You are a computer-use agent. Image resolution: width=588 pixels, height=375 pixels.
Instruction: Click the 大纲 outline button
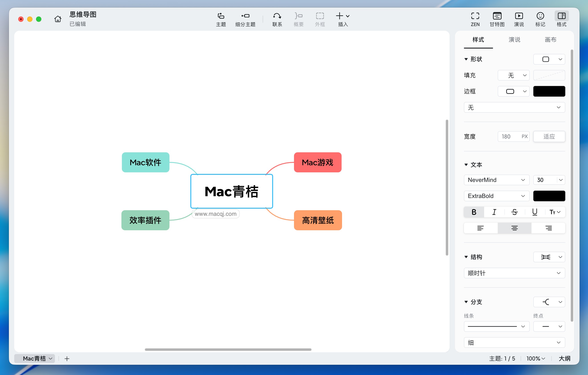[564, 358]
